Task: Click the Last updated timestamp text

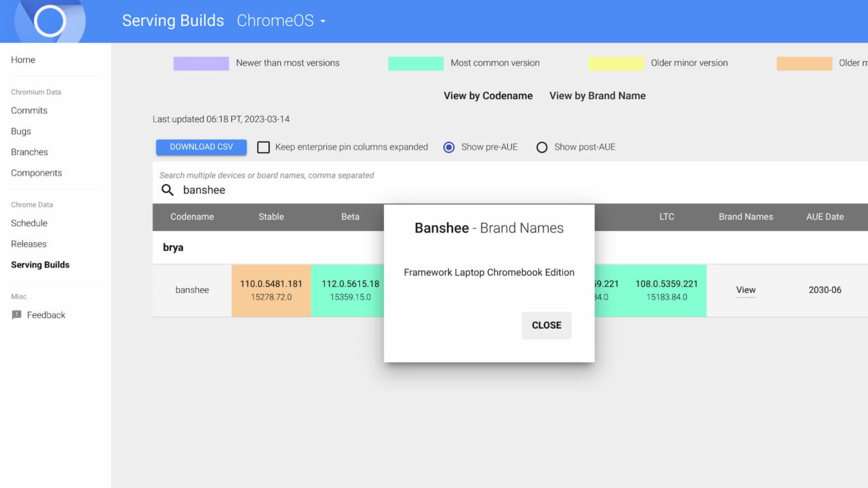Action: 221,119
